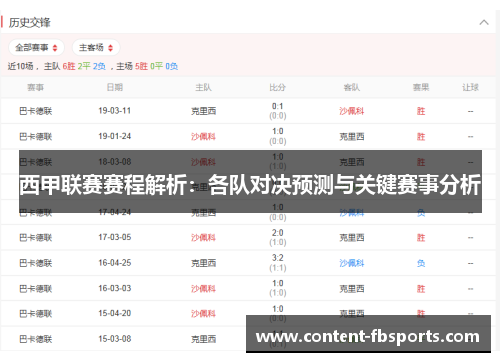Screen dimensions: 500x362
Task: Click the 1:0 score in the 16-03-03 row
Action: pos(278,283)
